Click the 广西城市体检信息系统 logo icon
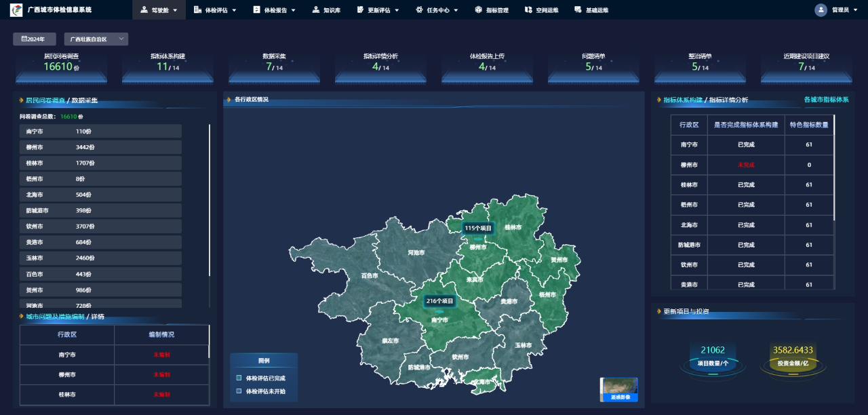 point(16,9)
